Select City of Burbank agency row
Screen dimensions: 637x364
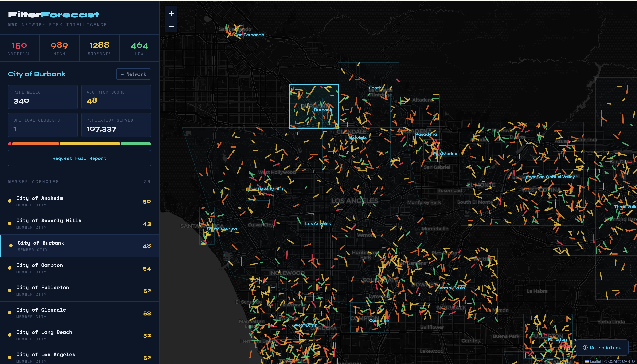click(79, 246)
